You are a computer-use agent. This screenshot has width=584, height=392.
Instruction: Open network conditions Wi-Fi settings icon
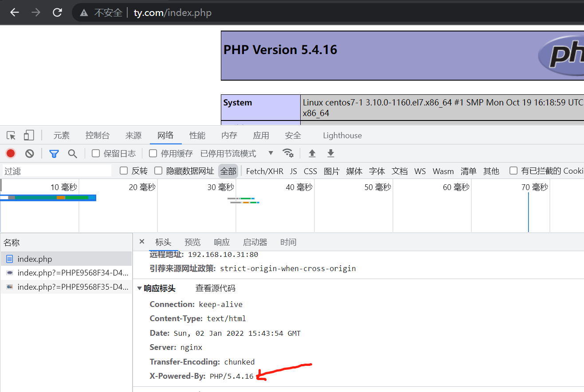(x=288, y=153)
